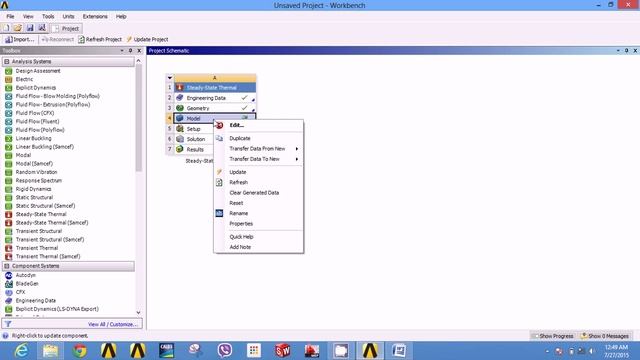Viewport: 640px width, 360px height.
Task: Select the Modal system icon
Action: coord(9,155)
